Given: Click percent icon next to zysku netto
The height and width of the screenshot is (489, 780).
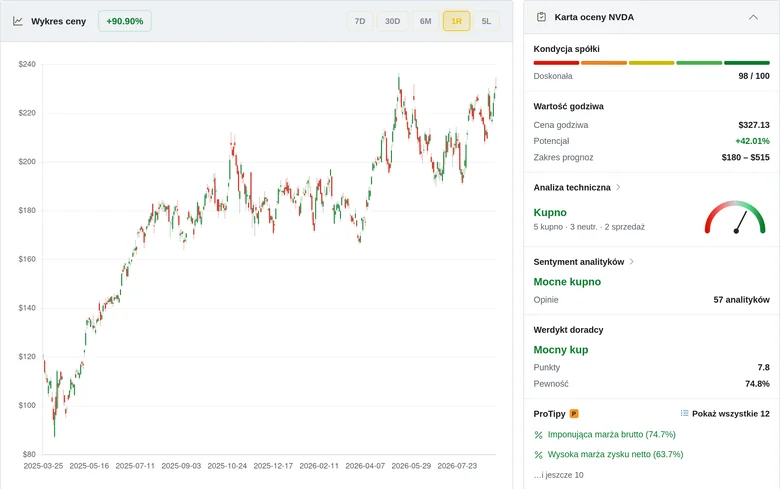Looking at the screenshot, I should pyautogui.click(x=538, y=455).
